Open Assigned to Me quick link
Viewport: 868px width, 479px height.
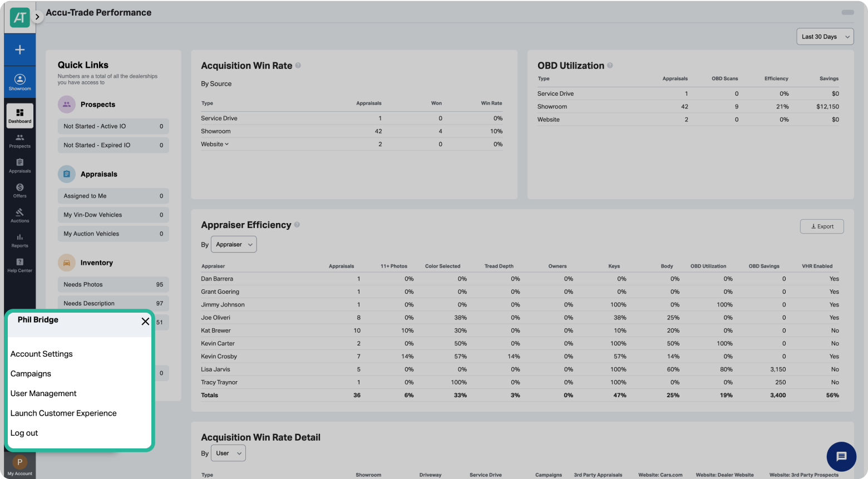pyautogui.click(x=113, y=196)
